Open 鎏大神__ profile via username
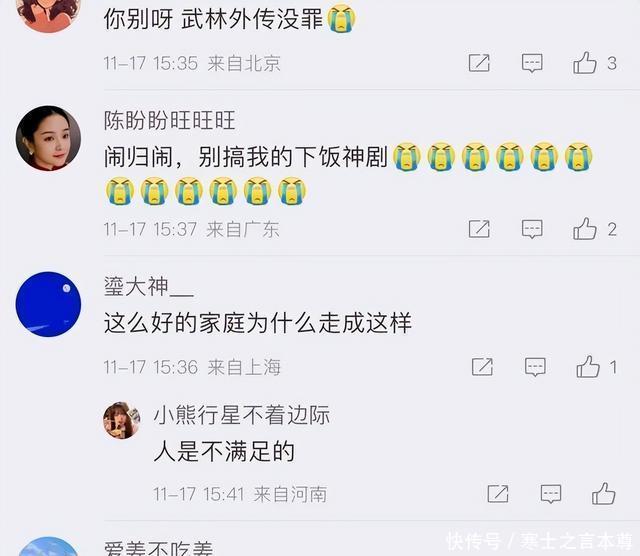This screenshot has height=556, width=640. [149, 286]
